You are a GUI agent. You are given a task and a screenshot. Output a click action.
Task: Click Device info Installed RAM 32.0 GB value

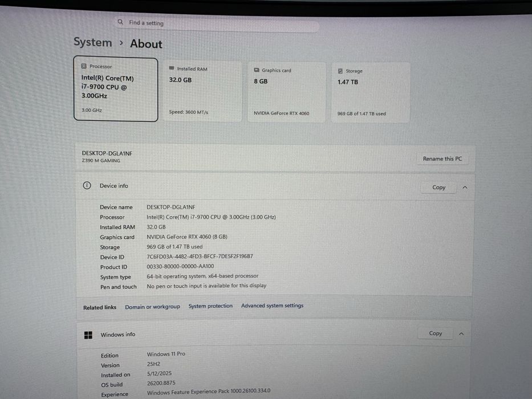[x=156, y=227]
